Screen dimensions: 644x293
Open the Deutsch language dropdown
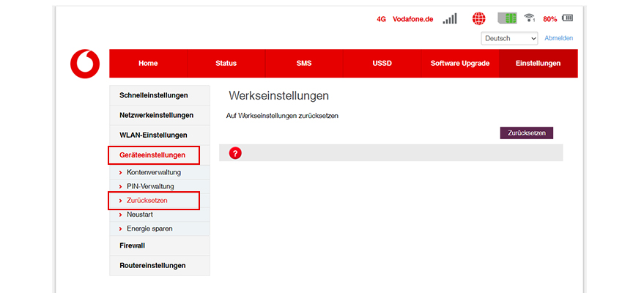tap(510, 38)
